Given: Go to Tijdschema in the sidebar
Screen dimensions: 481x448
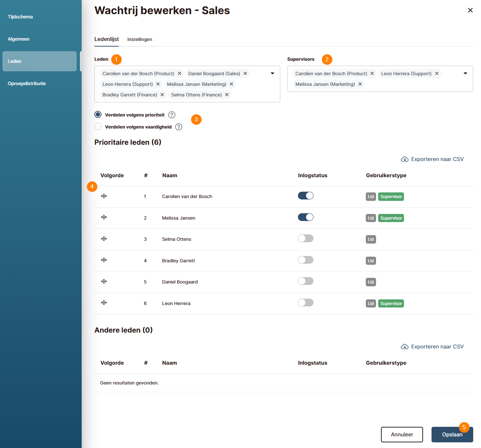Looking at the screenshot, I should pos(20,17).
